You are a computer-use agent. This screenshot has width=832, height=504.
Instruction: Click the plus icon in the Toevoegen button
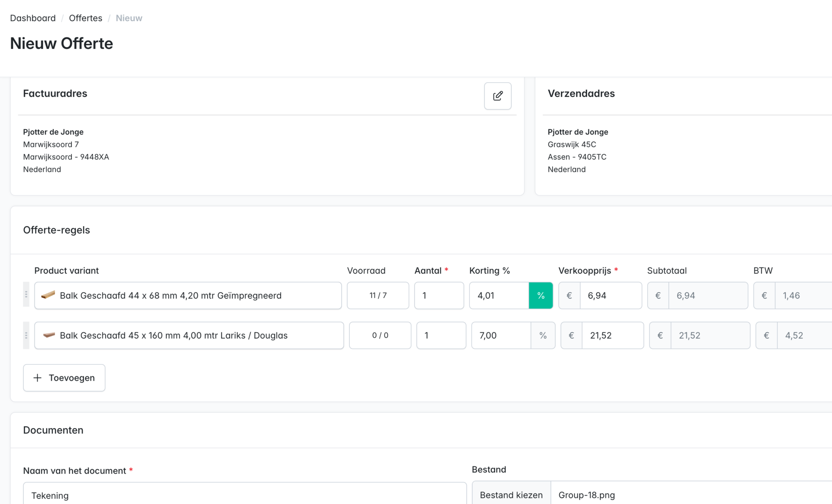[37, 377]
